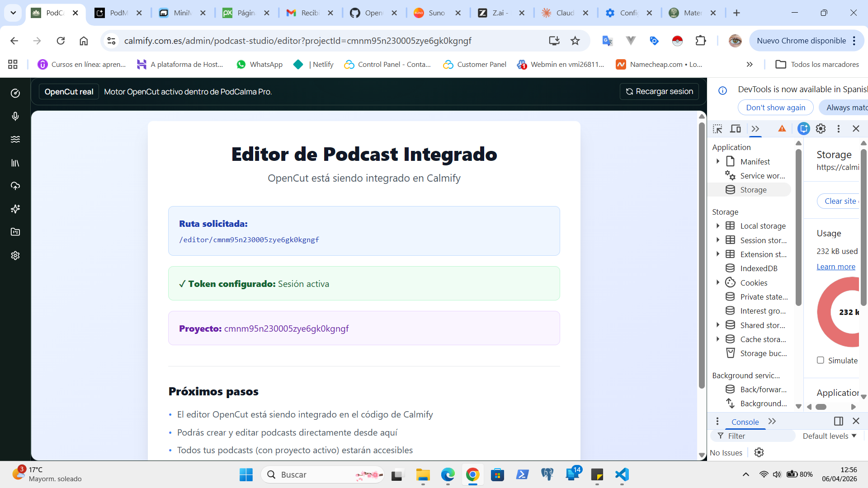Toggle DevTools device toolbar icon
868x488 pixels.
[x=736, y=129]
